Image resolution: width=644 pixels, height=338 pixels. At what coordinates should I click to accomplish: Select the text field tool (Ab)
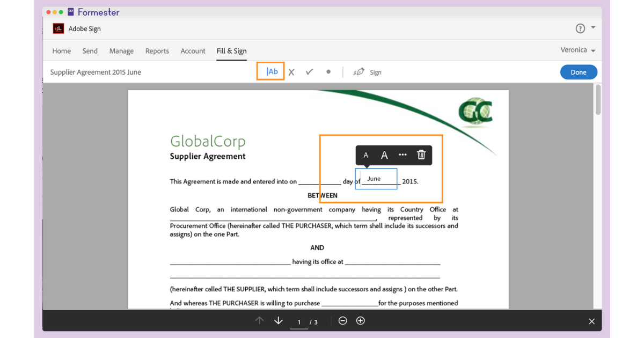[x=270, y=71]
